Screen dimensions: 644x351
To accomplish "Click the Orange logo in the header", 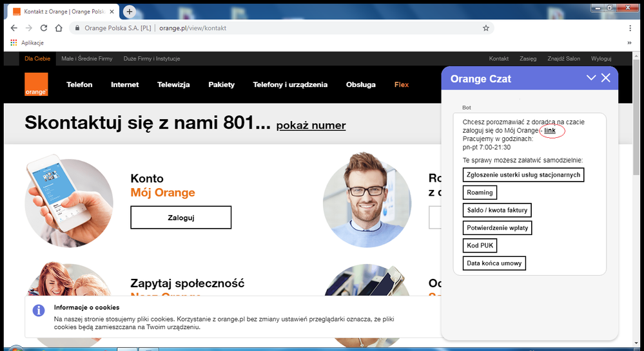I will click(36, 84).
